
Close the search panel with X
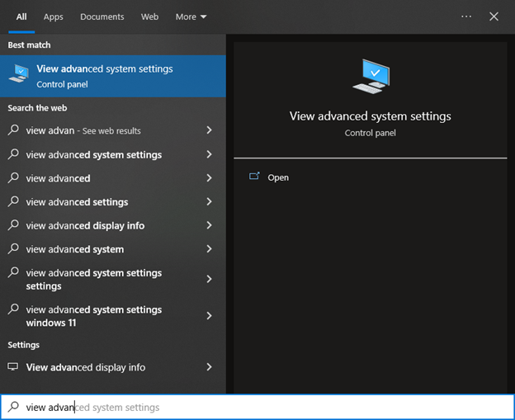click(x=494, y=17)
